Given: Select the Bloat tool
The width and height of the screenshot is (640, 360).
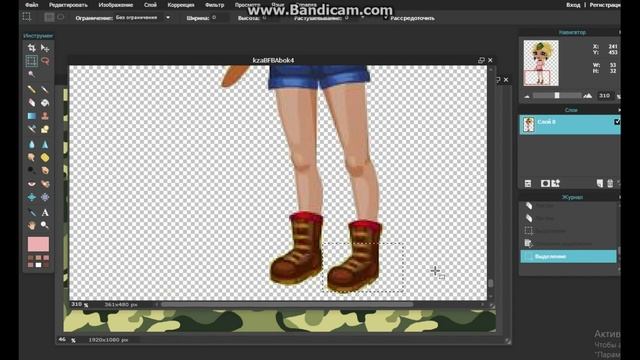Looking at the screenshot, I should (x=31, y=197).
